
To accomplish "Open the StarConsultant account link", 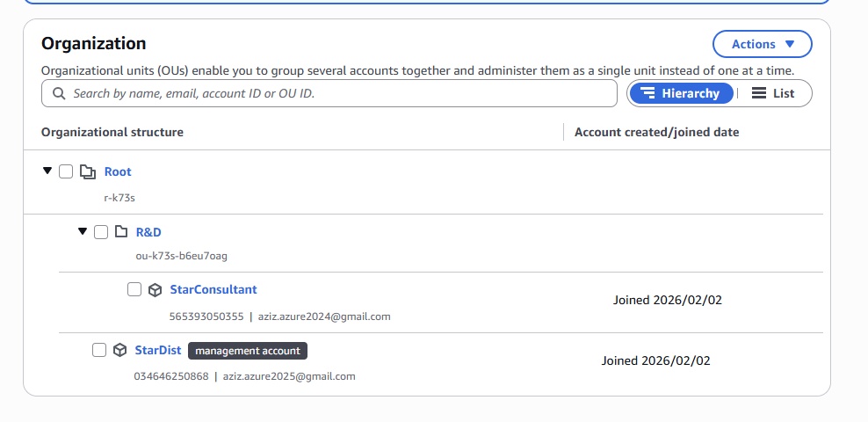I will click(x=213, y=289).
